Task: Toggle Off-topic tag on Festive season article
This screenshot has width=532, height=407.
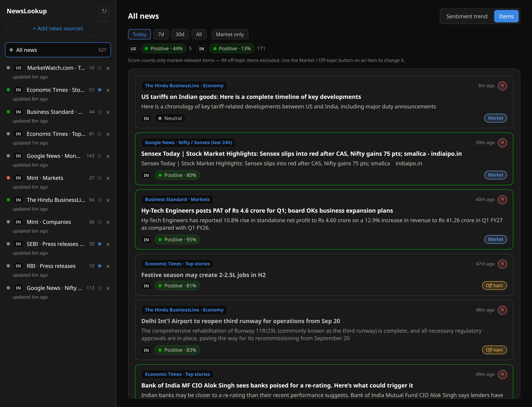Action: 494,286
